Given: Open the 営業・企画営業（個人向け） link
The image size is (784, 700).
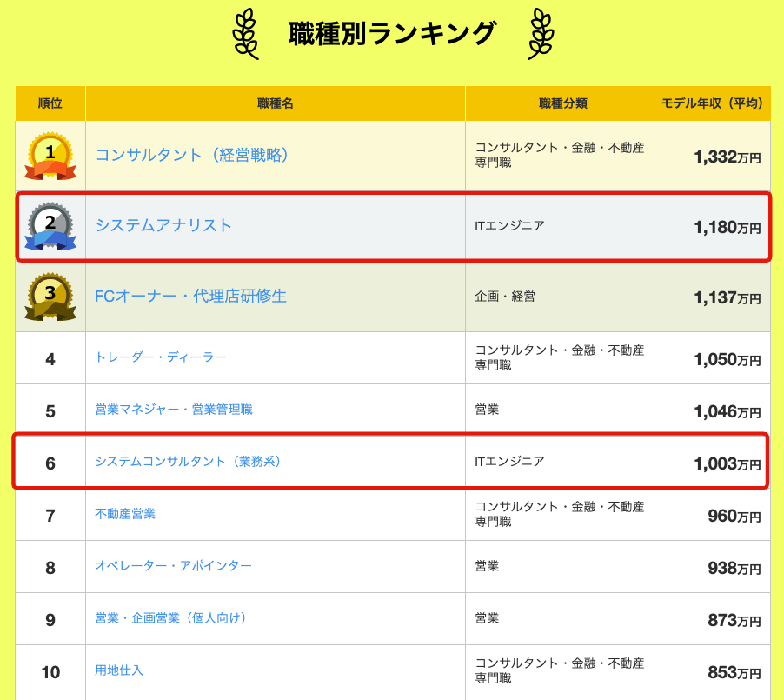Looking at the screenshot, I should click(x=170, y=618).
